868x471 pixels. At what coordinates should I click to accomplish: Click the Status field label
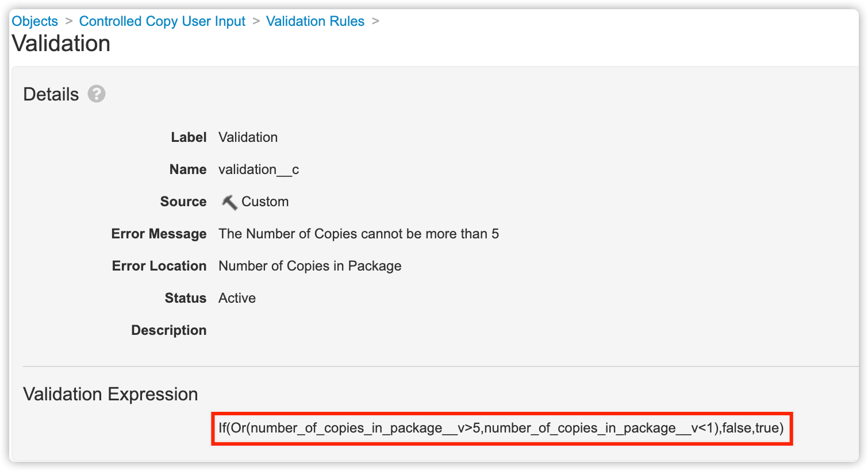point(185,298)
